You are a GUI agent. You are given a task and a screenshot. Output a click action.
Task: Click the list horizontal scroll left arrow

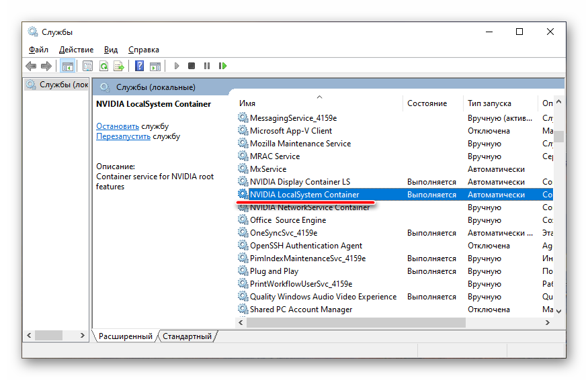[x=241, y=322]
